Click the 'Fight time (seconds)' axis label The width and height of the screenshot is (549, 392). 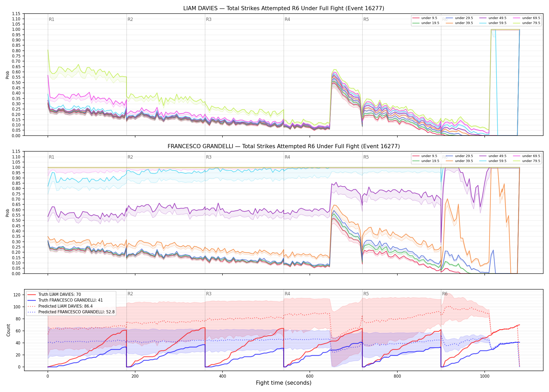(x=284, y=383)
